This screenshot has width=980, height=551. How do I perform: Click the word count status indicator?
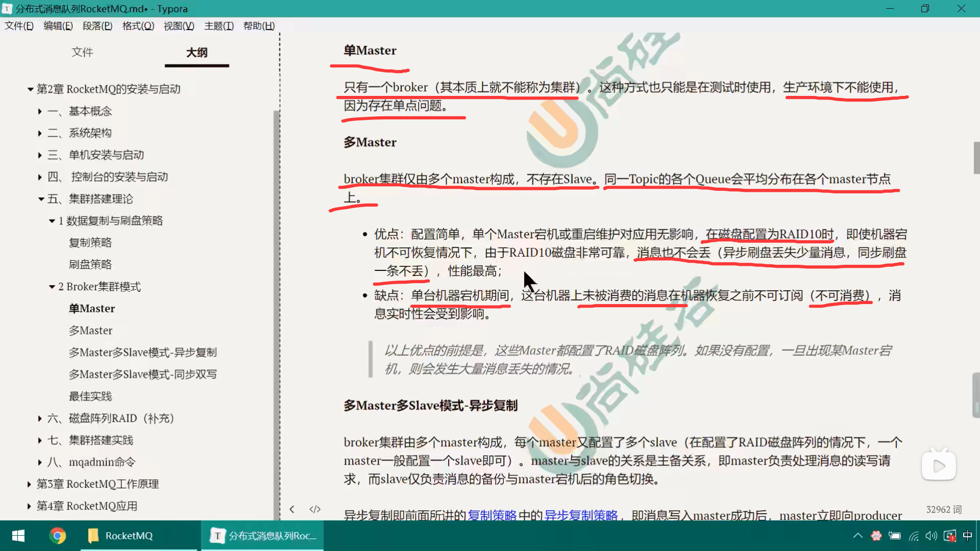pyautogui.click(x=943, y=509)
